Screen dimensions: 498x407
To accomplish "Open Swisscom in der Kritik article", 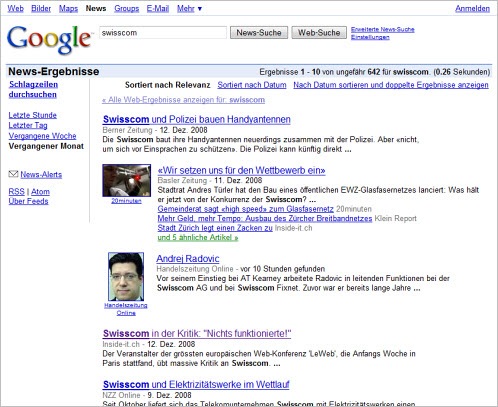I will coord(197,333).
